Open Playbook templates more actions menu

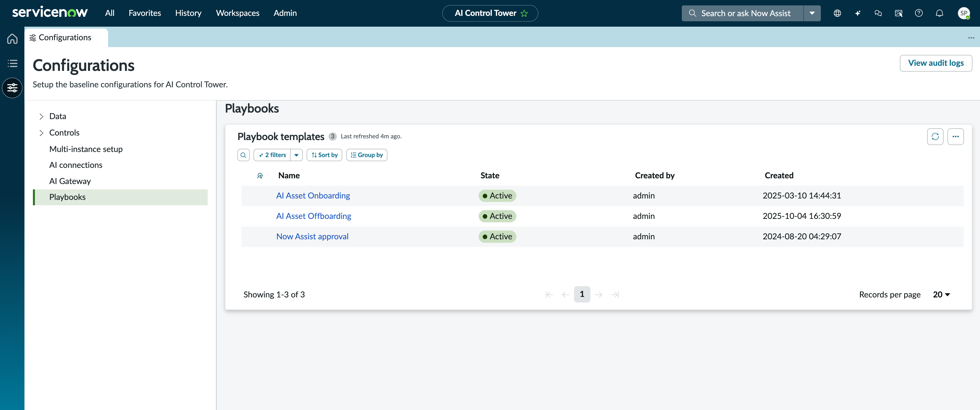point(955,137)
